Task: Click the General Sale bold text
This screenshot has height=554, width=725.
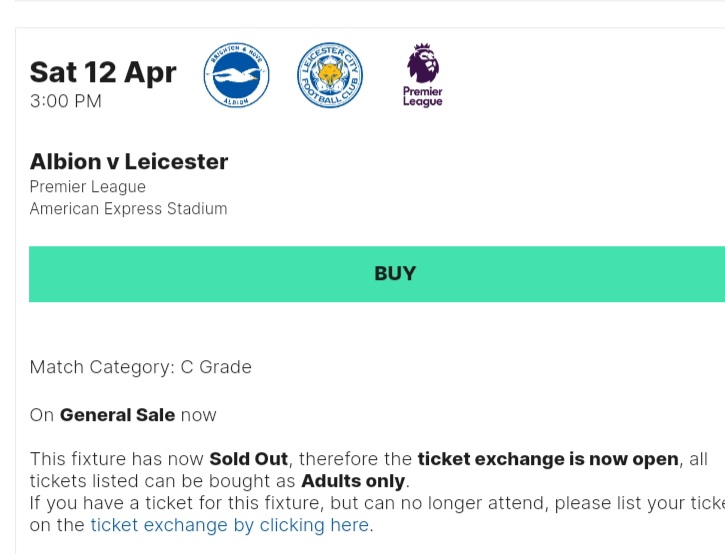Action: pos(117,415)
